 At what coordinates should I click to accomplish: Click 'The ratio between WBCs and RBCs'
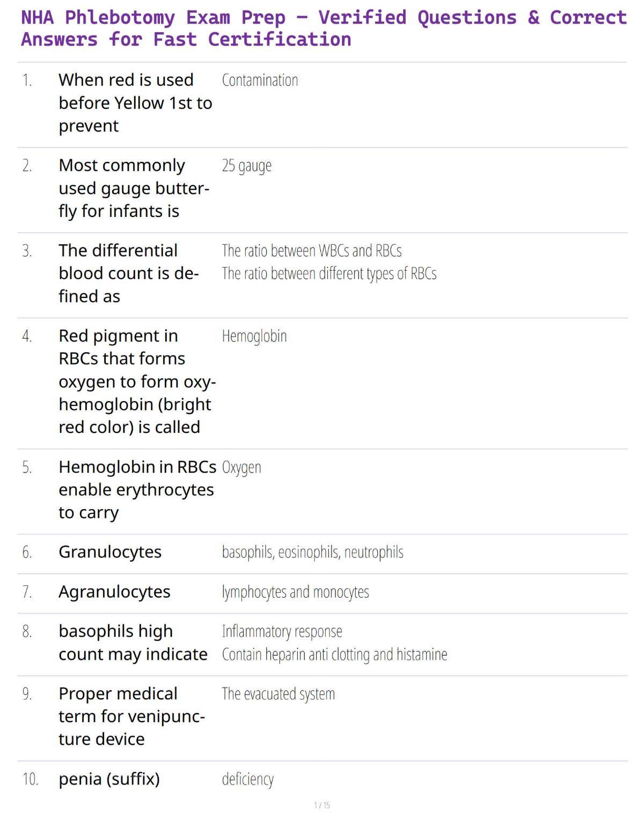312,251
